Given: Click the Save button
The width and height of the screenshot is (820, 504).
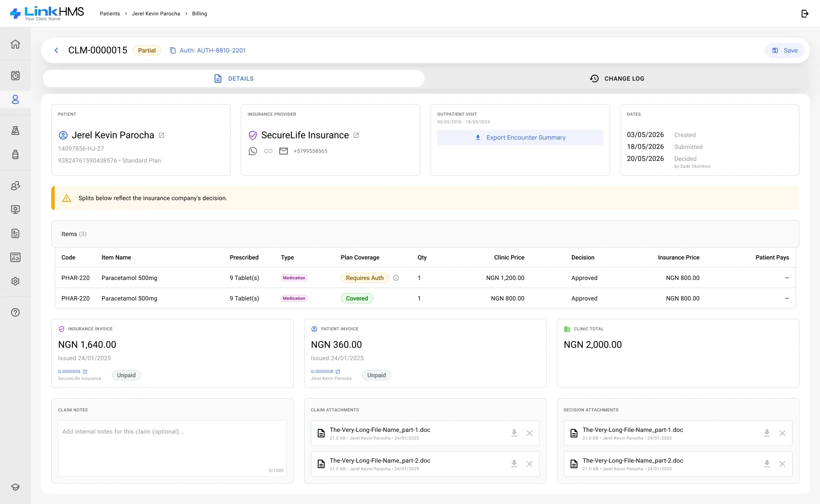Looking at the screenshot, I should pyautogui.click(x=785, y=50).
